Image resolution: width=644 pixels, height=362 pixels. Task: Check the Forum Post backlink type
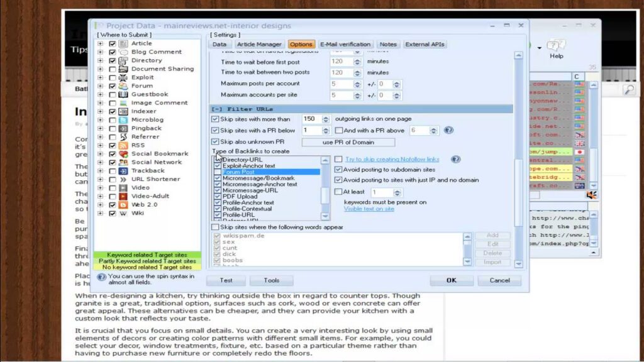click(x=217, y=172)
